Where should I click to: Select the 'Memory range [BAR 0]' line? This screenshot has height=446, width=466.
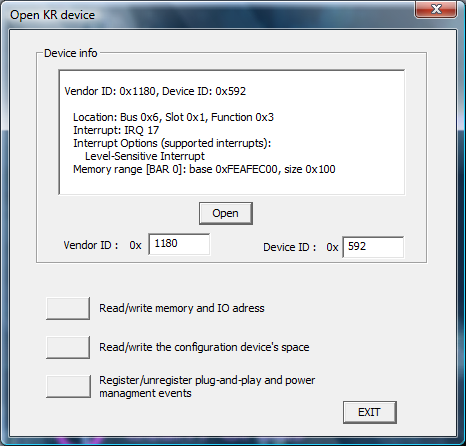pos(204,169)
